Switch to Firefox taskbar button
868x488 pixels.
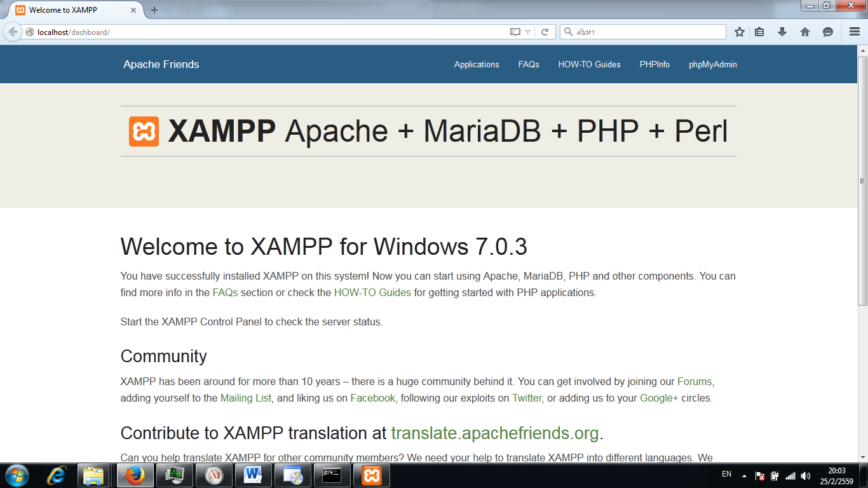click(135, 475)
